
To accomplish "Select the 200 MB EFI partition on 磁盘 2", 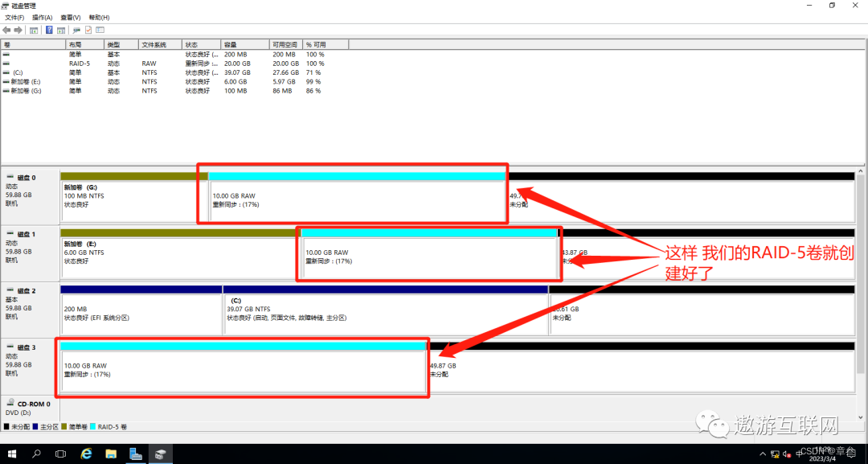I will pyautogui.click(x=141, y=310).
